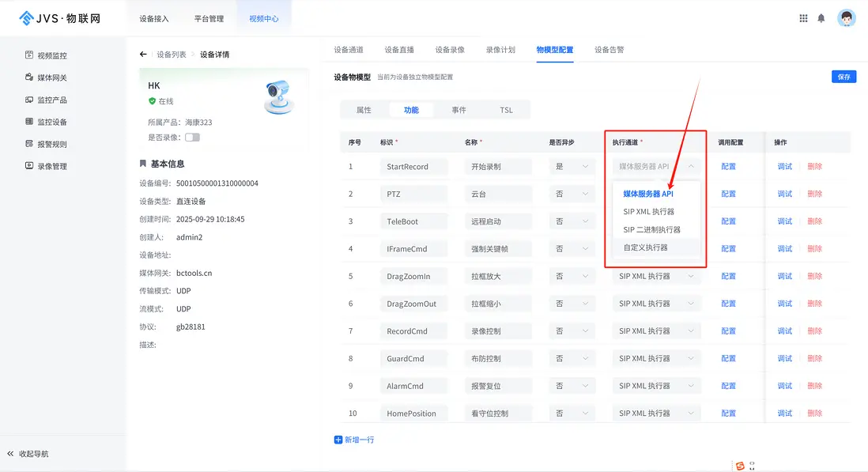Click the 监控产品 sidebar icon
Viewport: 868px width, 472px height.
(x=29, y=100)
